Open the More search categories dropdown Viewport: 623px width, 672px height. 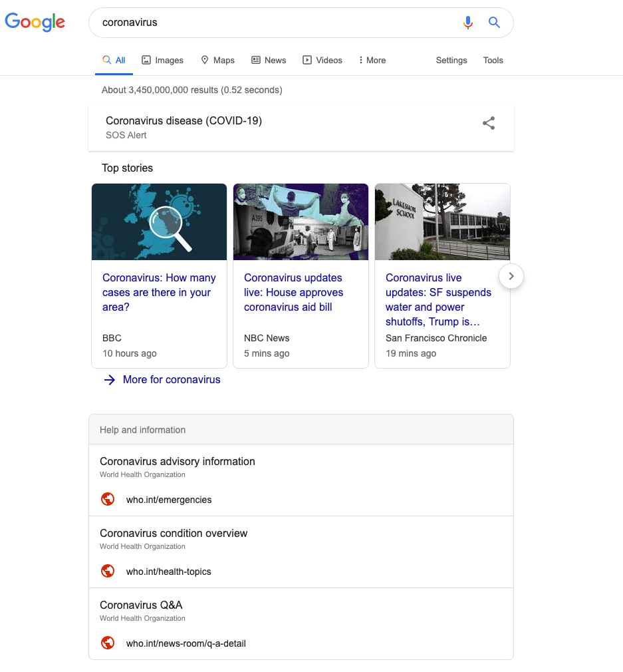point(371,60)
